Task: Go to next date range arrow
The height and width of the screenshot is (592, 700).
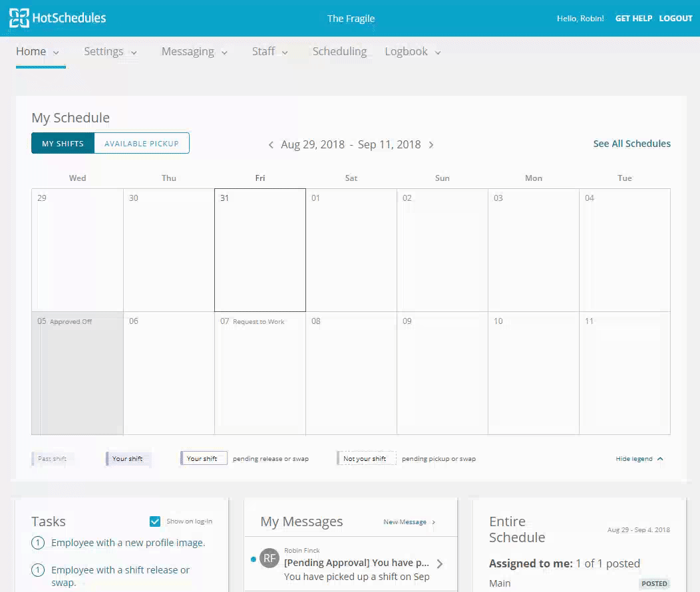Action: point(431,145)
